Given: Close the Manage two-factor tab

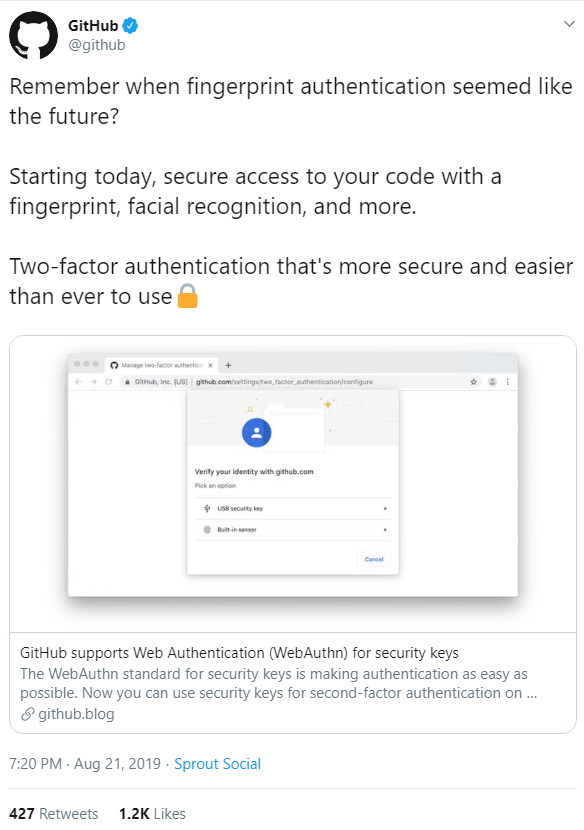Looking at the screenshot, I should [x=210, y=365].
